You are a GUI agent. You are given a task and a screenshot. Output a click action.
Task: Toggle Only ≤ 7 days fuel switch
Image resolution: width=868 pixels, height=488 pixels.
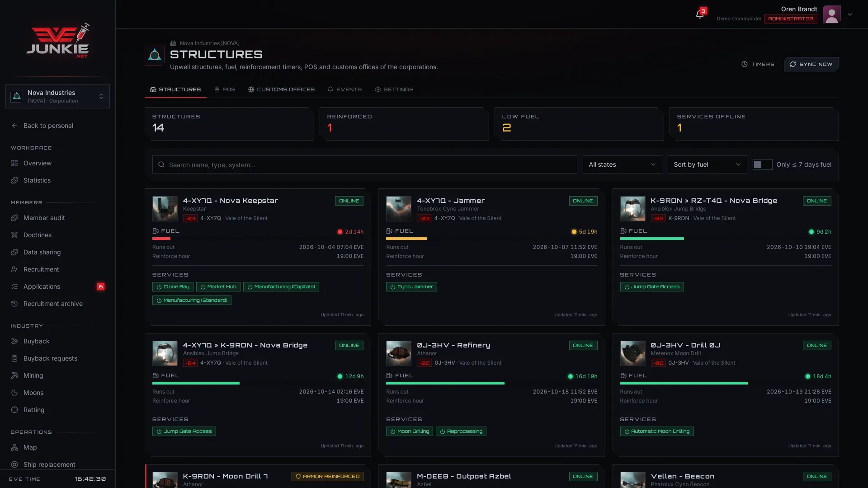(x=762, y=164)
